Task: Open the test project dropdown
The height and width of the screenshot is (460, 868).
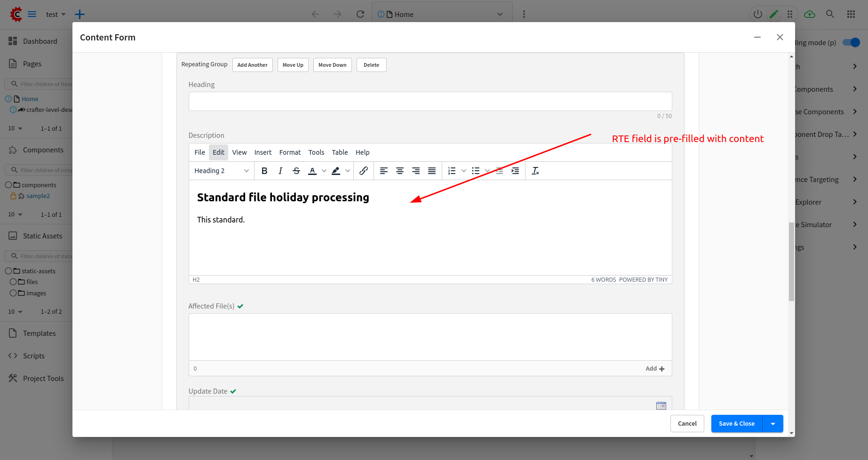Action: coord(55,14)
